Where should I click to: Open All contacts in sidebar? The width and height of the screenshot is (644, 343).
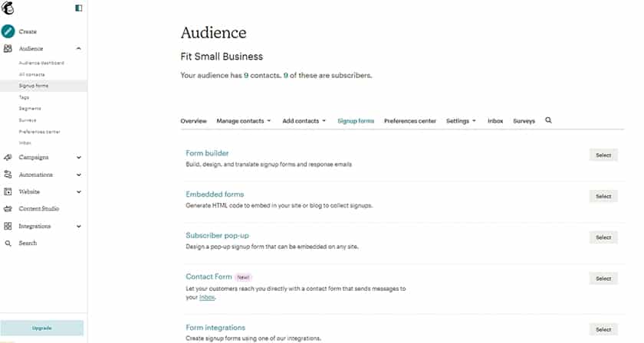(x=31, y=74)
